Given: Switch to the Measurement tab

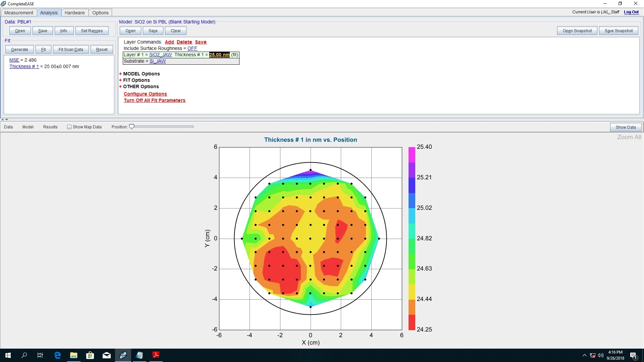Looking at the screenshot, I should tap(19, 13).
